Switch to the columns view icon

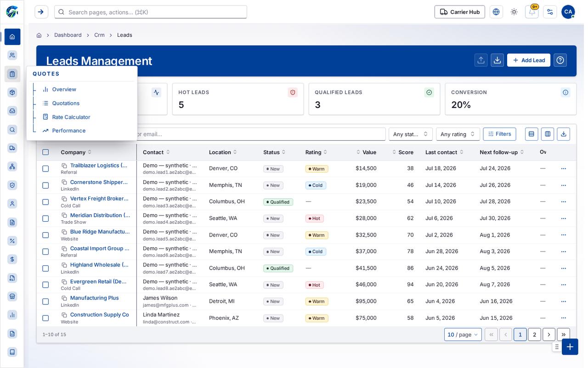click(x=548, y=134)
